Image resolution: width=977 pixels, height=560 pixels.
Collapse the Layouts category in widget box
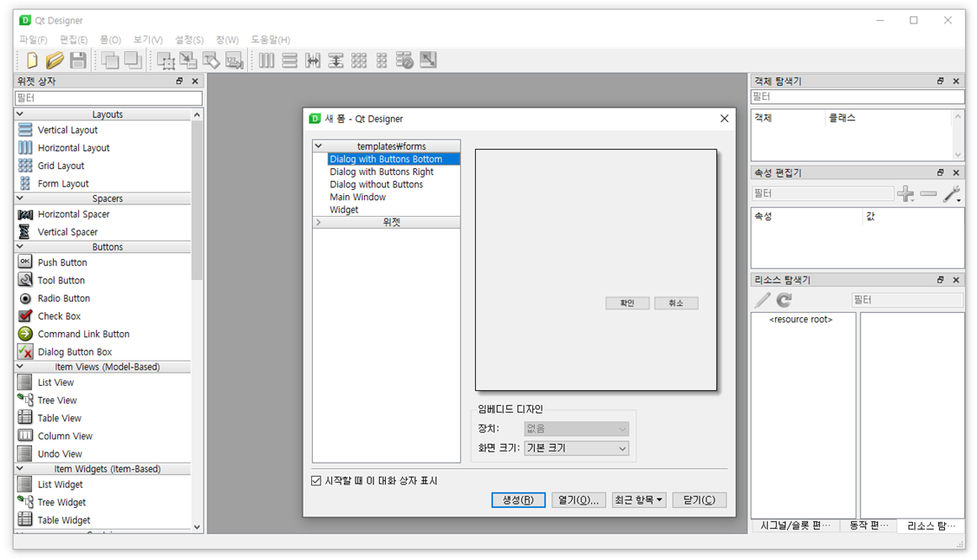point(19,114)
